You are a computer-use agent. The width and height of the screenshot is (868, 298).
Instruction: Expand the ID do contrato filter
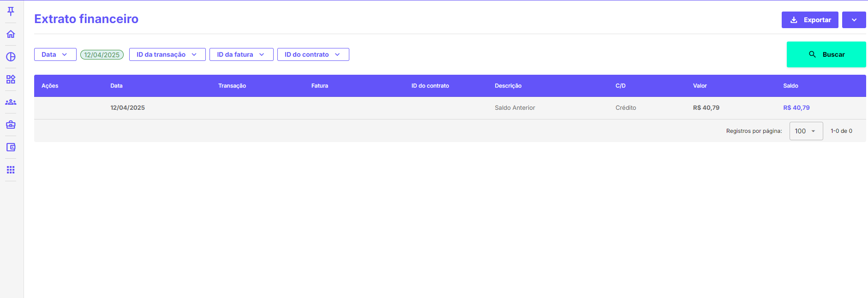pos(313,54)
